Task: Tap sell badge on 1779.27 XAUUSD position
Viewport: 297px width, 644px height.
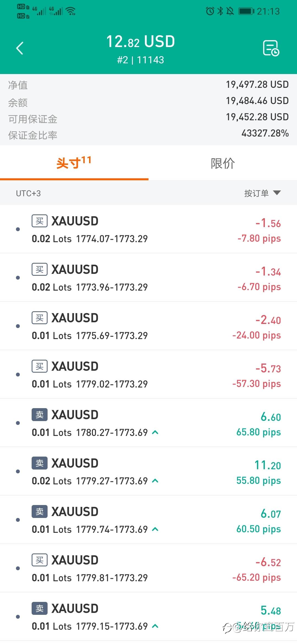Action: pos(40,463)
